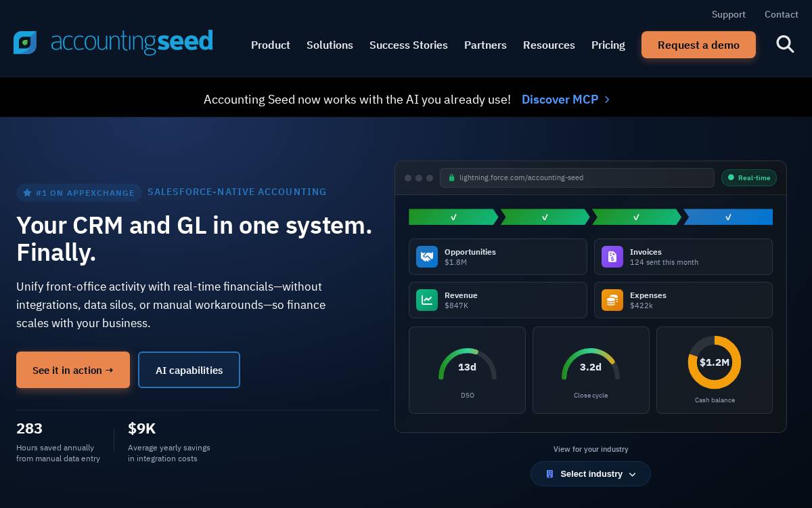Click the Opportunities $1.8M card
812x508 pixels.
click(x=498, y=257)
